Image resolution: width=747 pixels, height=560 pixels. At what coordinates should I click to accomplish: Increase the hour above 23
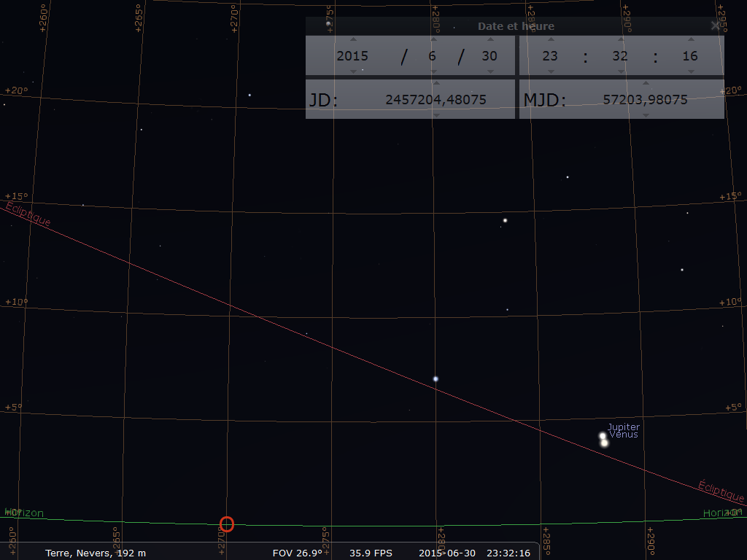(551, 40)
